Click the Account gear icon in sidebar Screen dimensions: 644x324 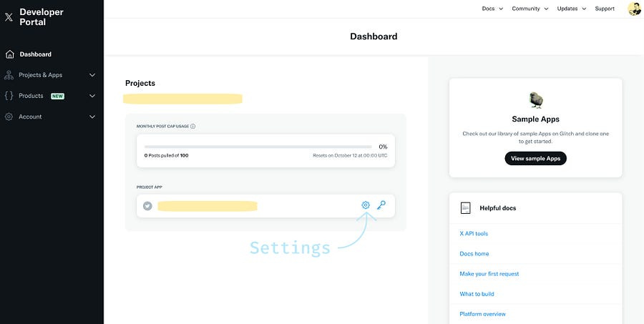[x=9, y=117]
